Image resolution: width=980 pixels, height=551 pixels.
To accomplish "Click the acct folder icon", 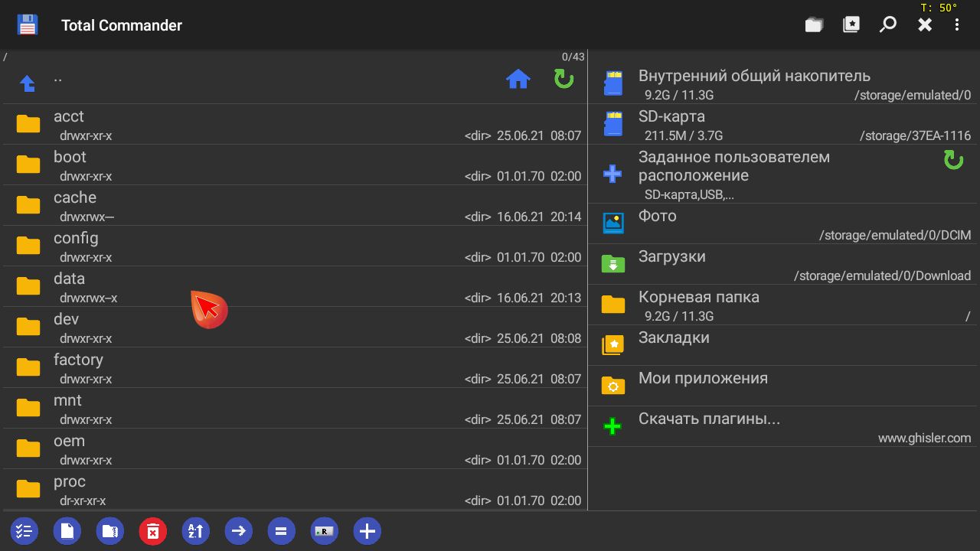I will tap(28, 124).
